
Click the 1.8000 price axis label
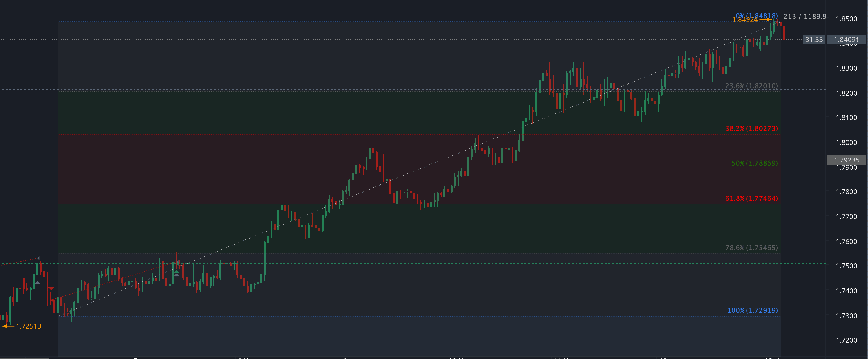[846, 142]
